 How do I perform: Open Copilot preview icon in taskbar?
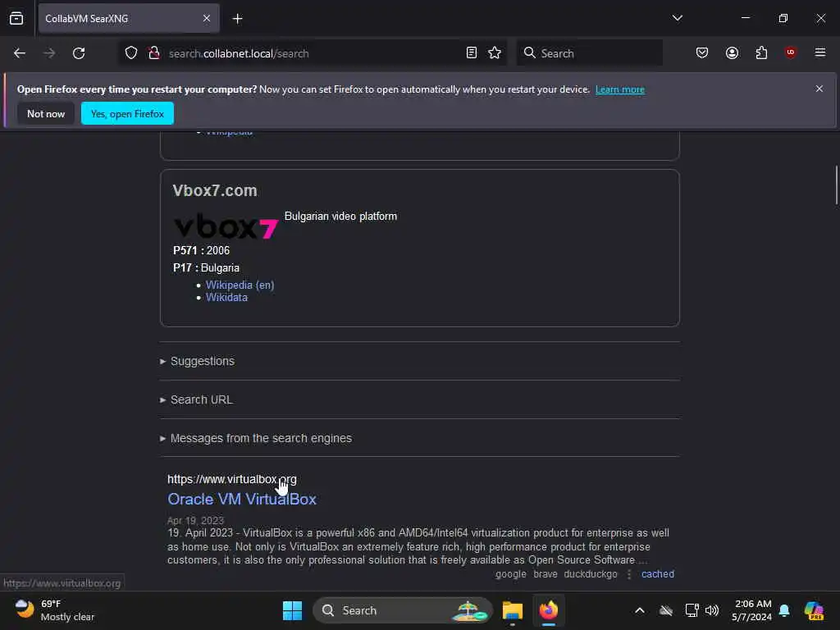click(x=814, y=610)
